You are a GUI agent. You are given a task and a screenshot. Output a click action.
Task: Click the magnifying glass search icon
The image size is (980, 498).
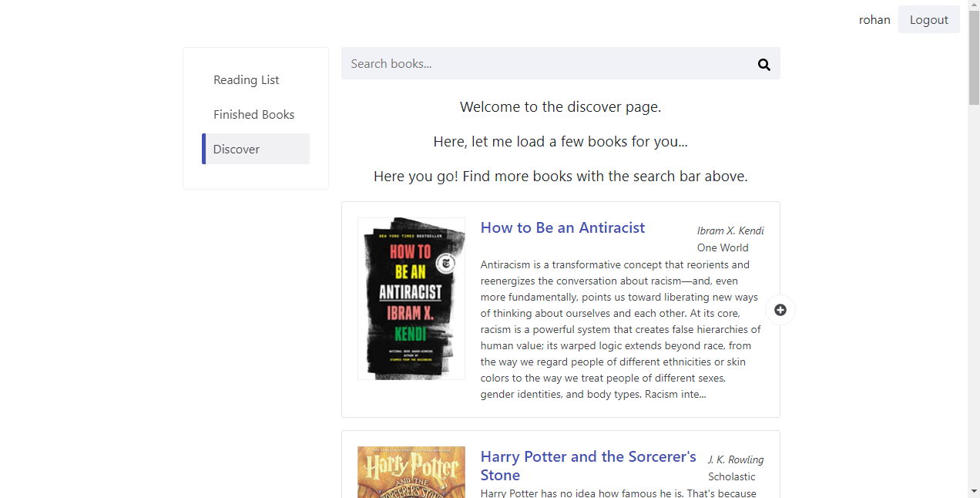(x=764, y=64)
